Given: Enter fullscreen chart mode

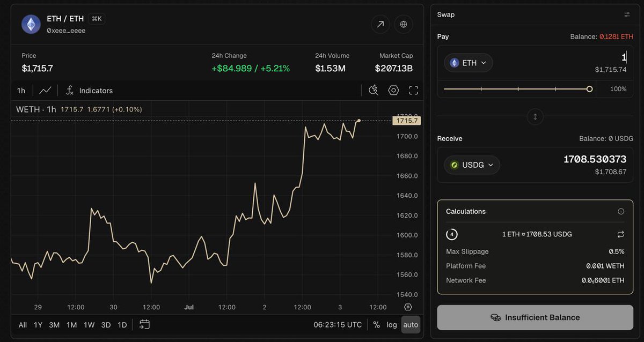Looking at the screenshot, I should click(413, 90).
